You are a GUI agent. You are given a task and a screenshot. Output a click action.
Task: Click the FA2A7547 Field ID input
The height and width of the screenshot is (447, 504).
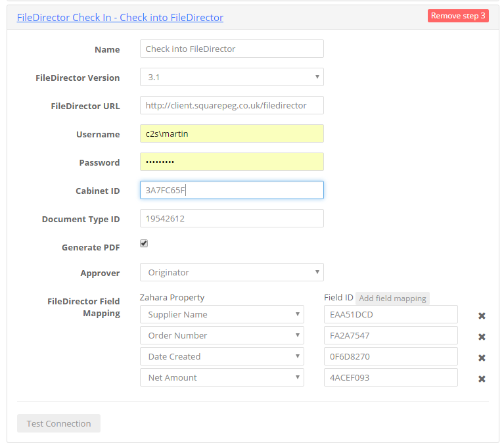(x=391, y=335)
